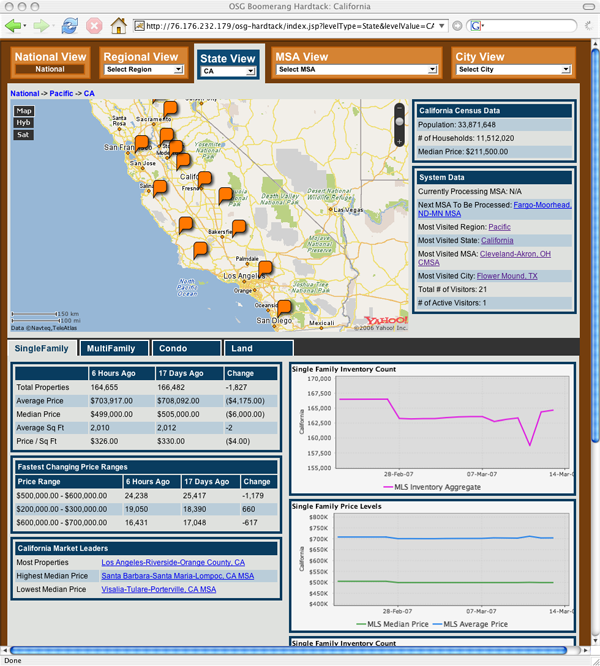Click the map marker above San Diego

(284, 308)
